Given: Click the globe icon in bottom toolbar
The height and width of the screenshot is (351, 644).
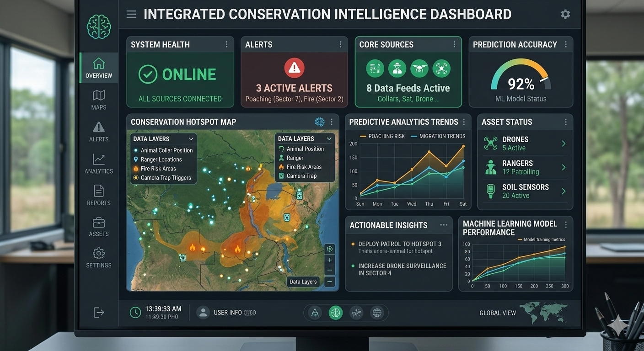Looking at the screenshot, I should 377,313.
